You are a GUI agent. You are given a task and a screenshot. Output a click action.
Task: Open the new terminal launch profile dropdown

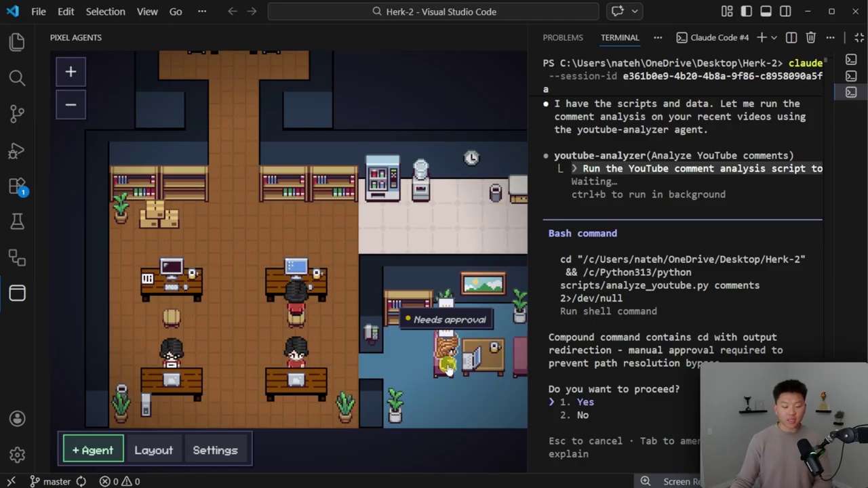tap(774, 37)
